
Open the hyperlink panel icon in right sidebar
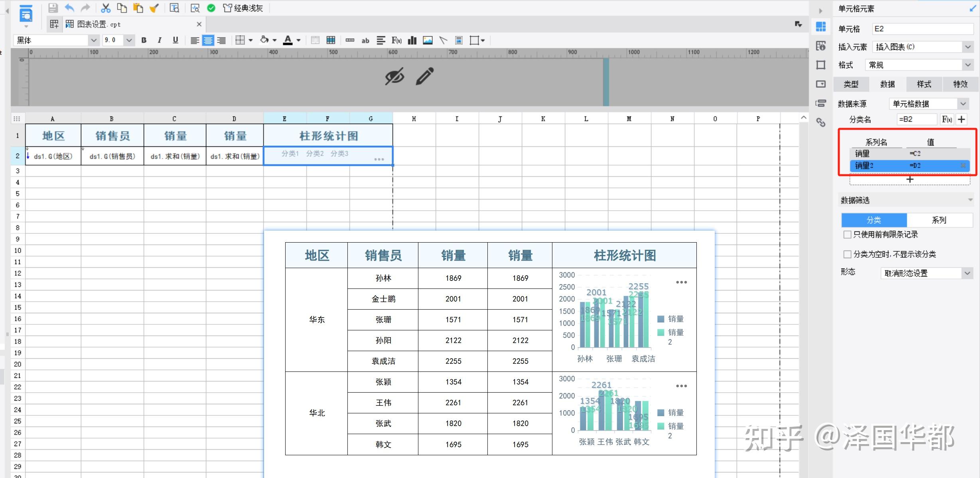[x=821, y=122]
